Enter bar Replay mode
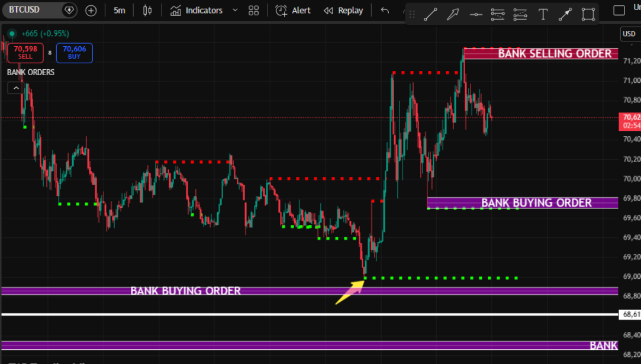 click(x=343, y=10)
